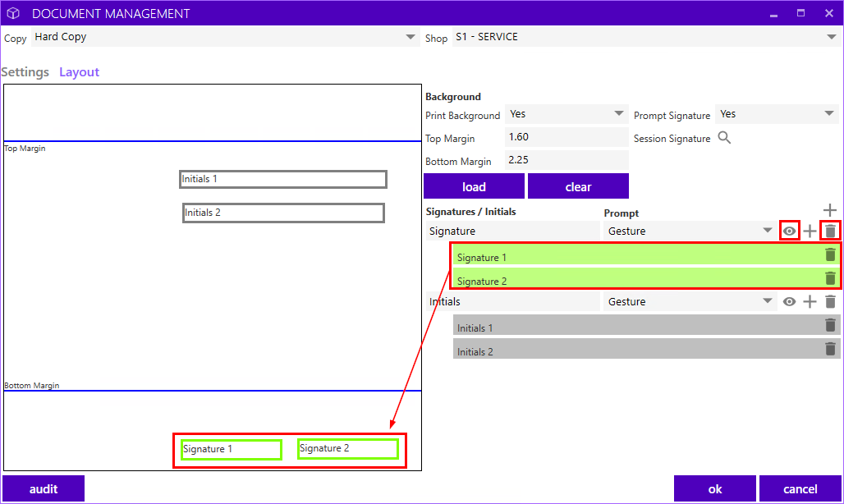This screenshot has width=844, height=504.
Task: Select the Signature 2 row in the list
Action: [646, 278]
